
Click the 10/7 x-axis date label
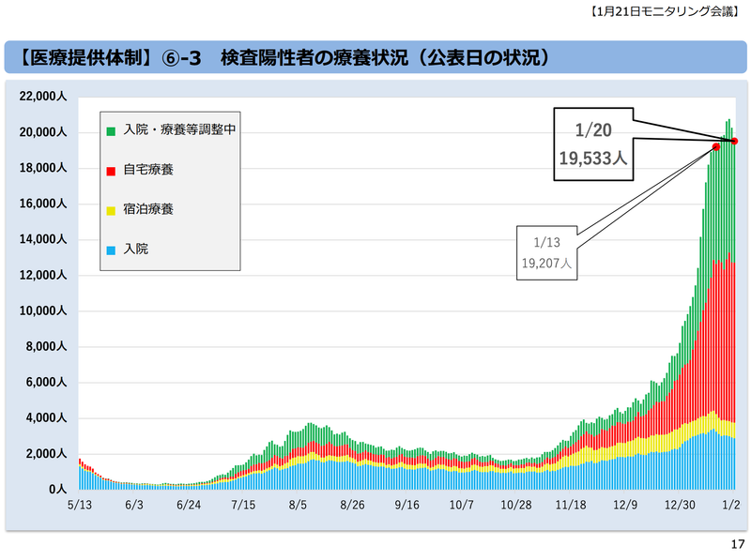(x=462, y=506)
